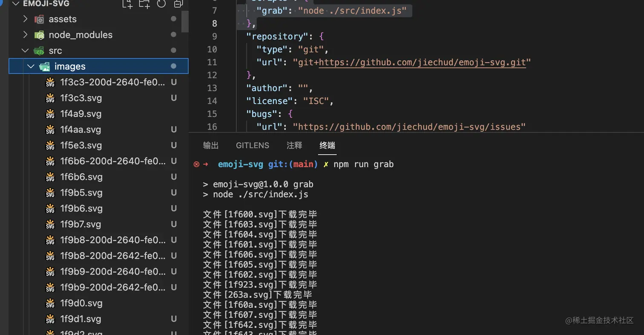Select the 1f9b9-200d-2640-fe0… file name
This screenshot has width=644, height=335.
tap(113, 271)
